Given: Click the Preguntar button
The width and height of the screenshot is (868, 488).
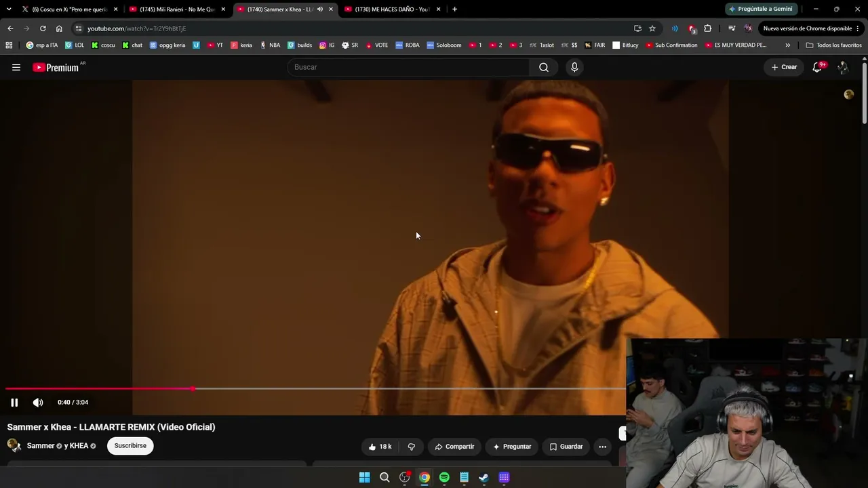Looking at the screenshot, I should (512, 447).
